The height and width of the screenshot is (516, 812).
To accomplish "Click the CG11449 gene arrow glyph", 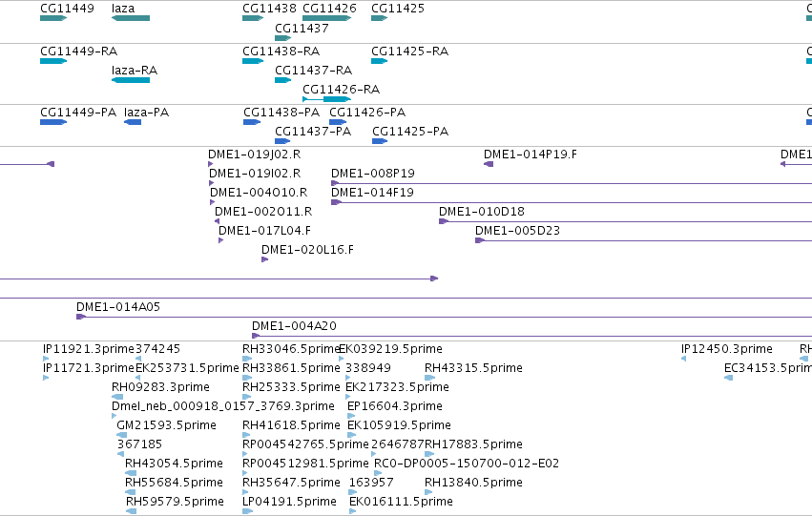I will pos(53,18).
